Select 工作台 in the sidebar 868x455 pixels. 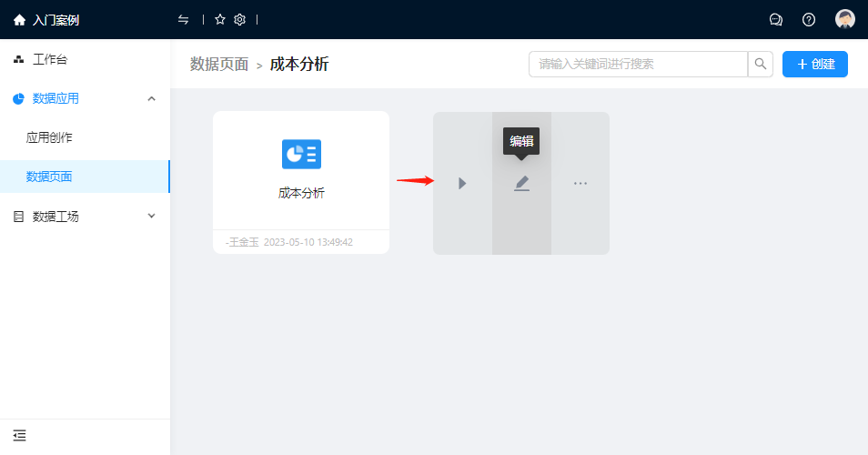point(50,60)
